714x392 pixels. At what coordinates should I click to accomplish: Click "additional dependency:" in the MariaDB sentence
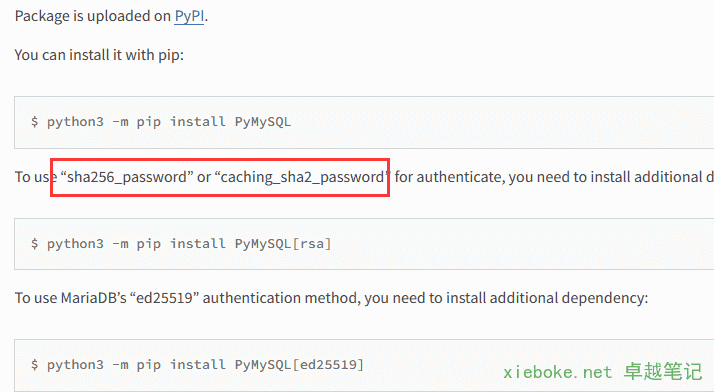569,298
